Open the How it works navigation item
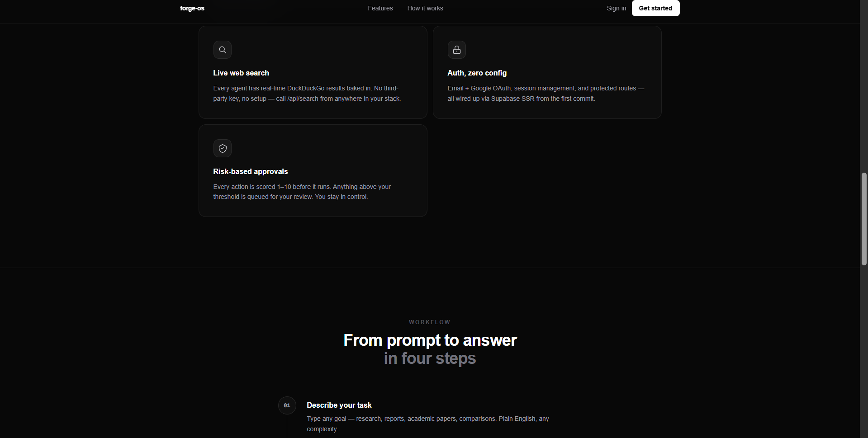 point(425,8)
